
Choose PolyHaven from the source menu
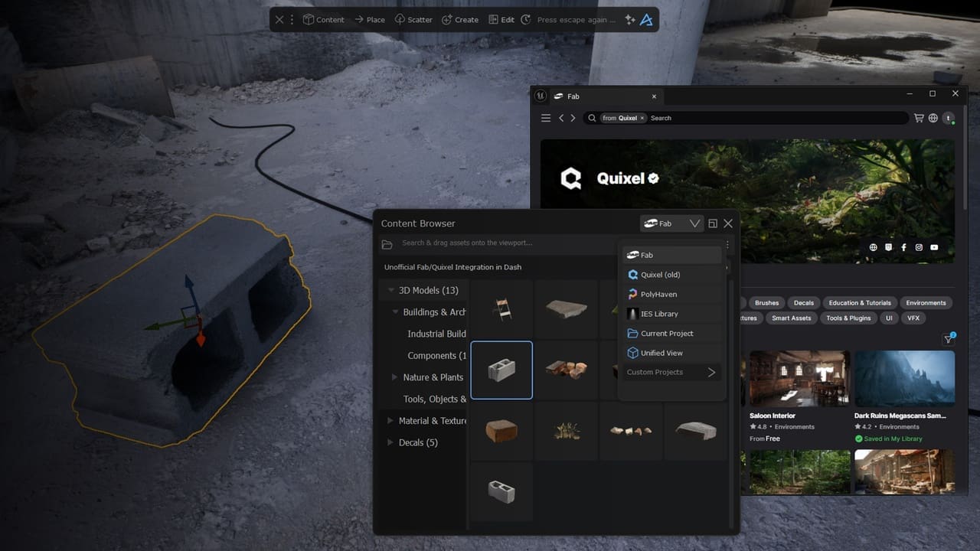point(671,294)
